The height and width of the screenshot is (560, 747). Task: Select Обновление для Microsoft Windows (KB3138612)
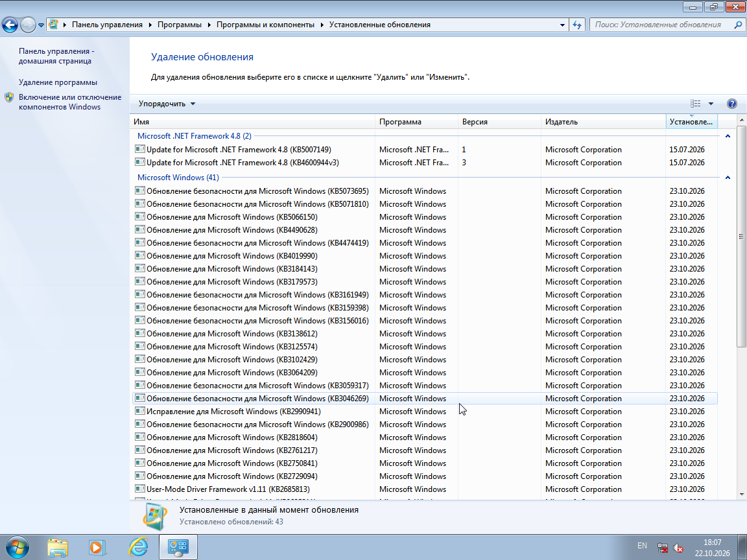pyautogui.click(x=232, y=333)
